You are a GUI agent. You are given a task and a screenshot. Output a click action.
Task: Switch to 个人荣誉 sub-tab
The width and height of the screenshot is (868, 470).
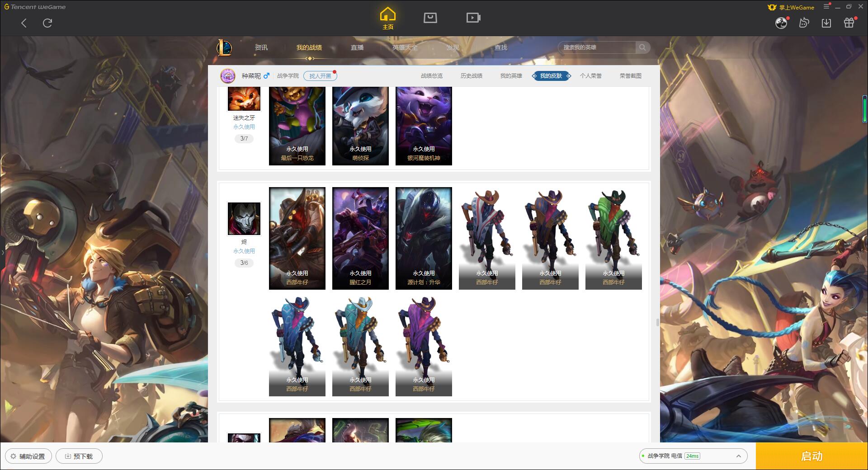pyautogui.click(x=591, y=76)
